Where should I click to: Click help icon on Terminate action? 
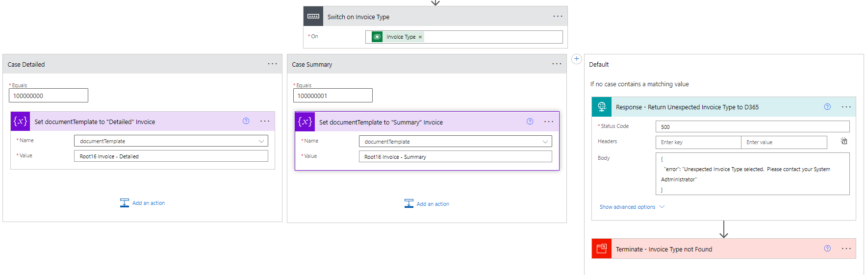pyautogui.click(x=827, y=249)
